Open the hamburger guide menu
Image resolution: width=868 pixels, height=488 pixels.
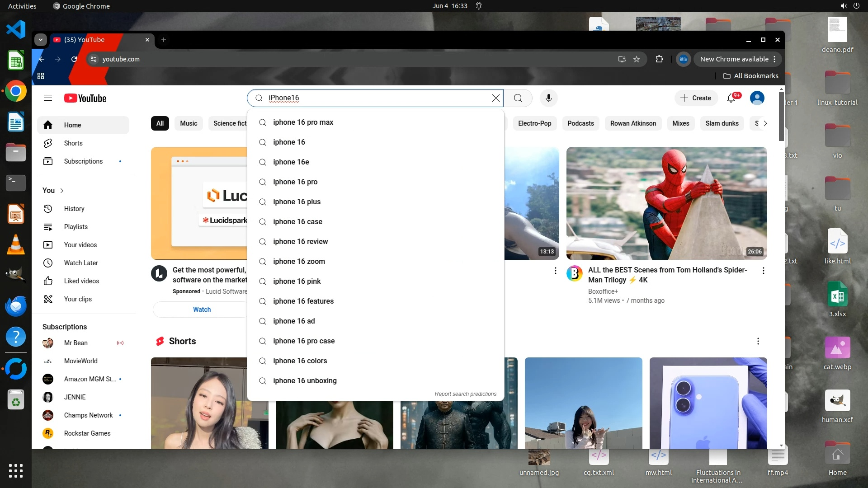coord(48,98)
